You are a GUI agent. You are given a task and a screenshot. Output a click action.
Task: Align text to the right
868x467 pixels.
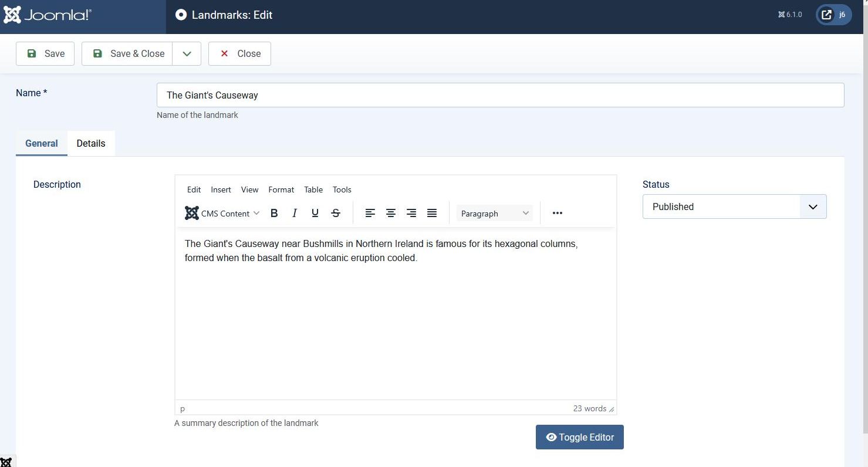pos(411,214)
